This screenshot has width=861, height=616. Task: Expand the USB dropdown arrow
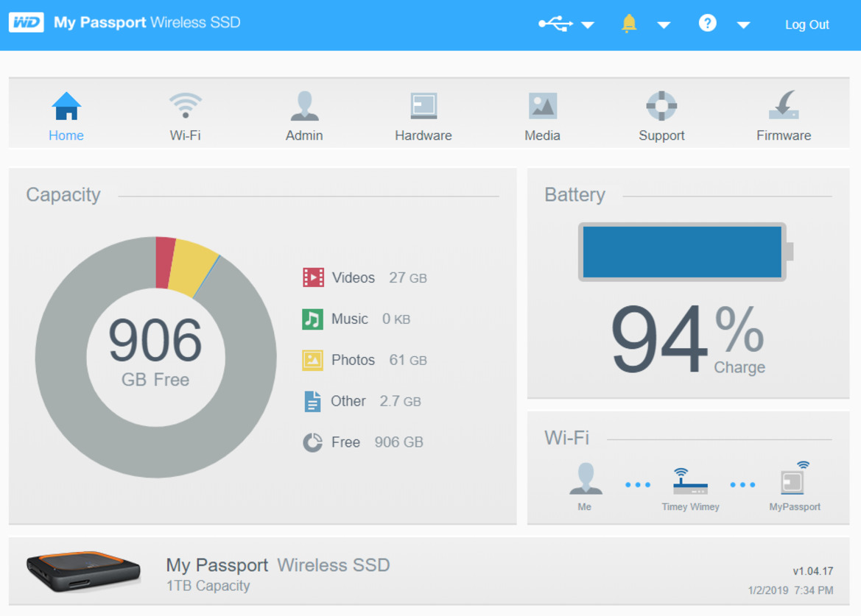coord(588,25)
